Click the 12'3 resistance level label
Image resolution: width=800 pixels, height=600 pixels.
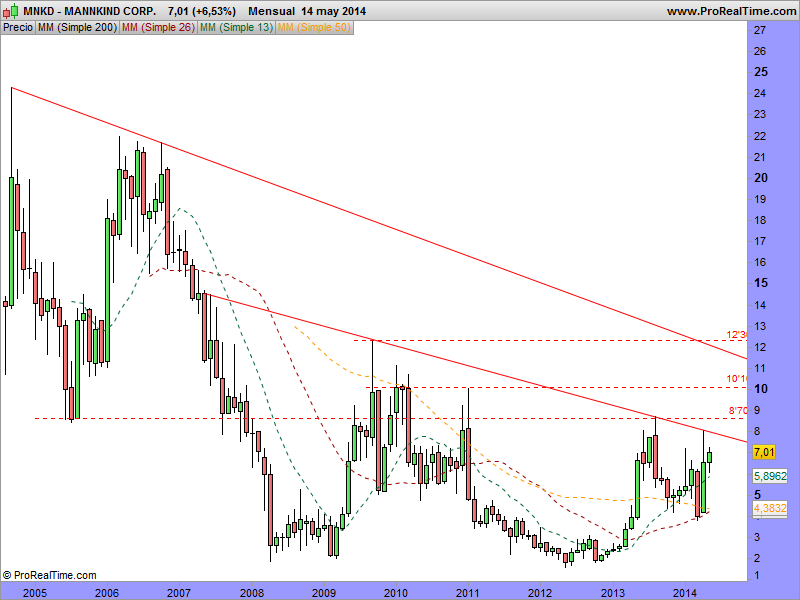pos(737,335)
